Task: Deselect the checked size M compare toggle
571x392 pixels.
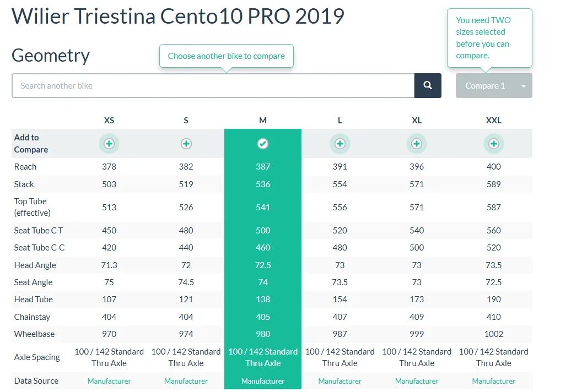Action: [x=263, y=144]
